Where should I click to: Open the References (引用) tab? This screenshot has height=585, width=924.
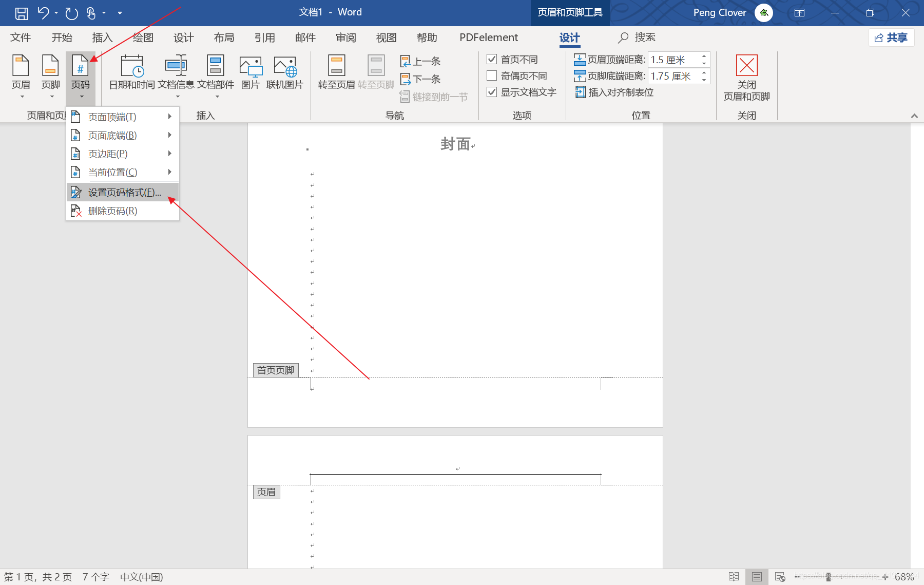click(264, 37)
